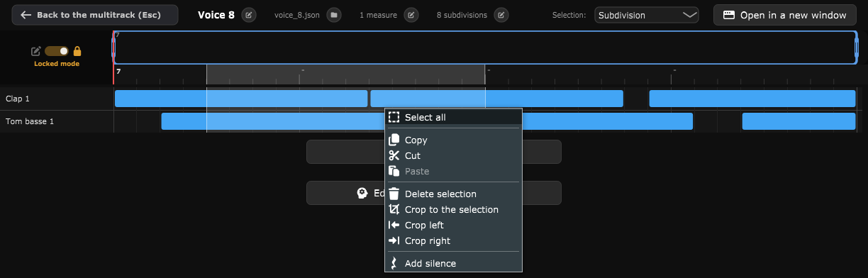Choose Add silence in context menu
868x278 pixels.
(453, 264)
